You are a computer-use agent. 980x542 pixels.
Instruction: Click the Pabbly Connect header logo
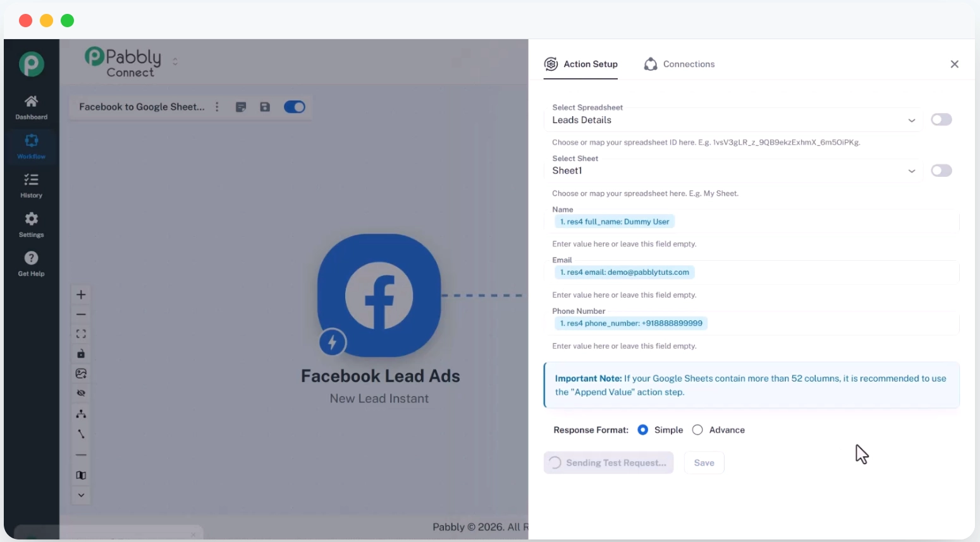pyautogui.click(x=123, y=63)
